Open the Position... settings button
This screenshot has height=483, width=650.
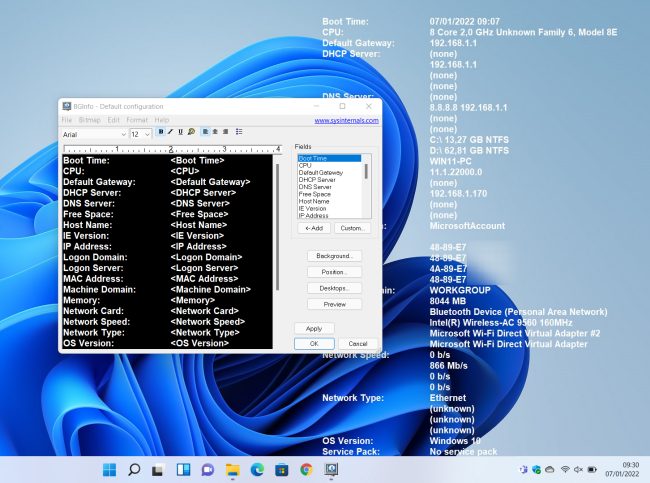click(334, 272)
